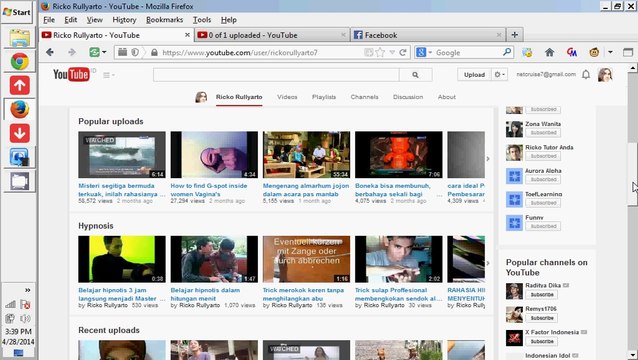Open 'Belajar hipnotis 3 jam' video link
638x360 pixels.
click(122, 294)
